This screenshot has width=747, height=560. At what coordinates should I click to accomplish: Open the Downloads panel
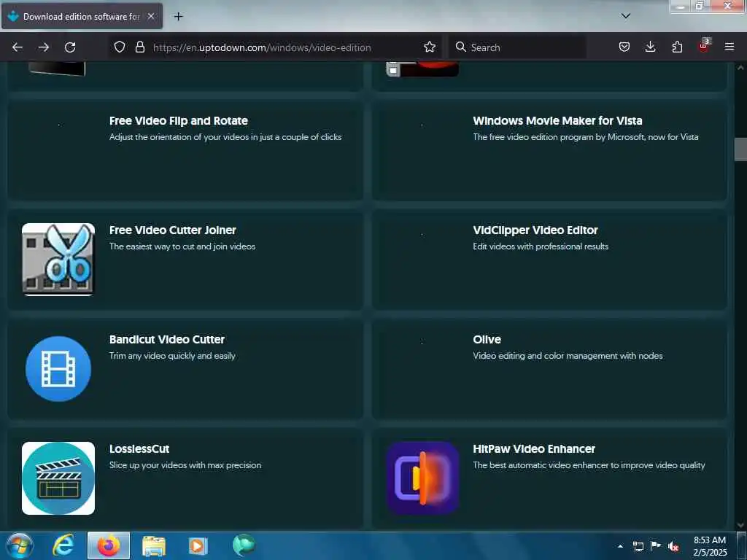tap(650, 47)
